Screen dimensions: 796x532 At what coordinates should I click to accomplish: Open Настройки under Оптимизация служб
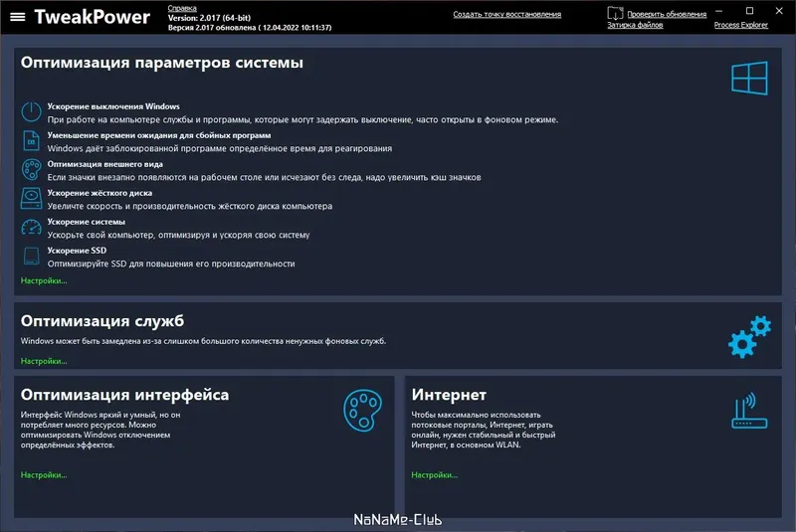coord(44,361)
